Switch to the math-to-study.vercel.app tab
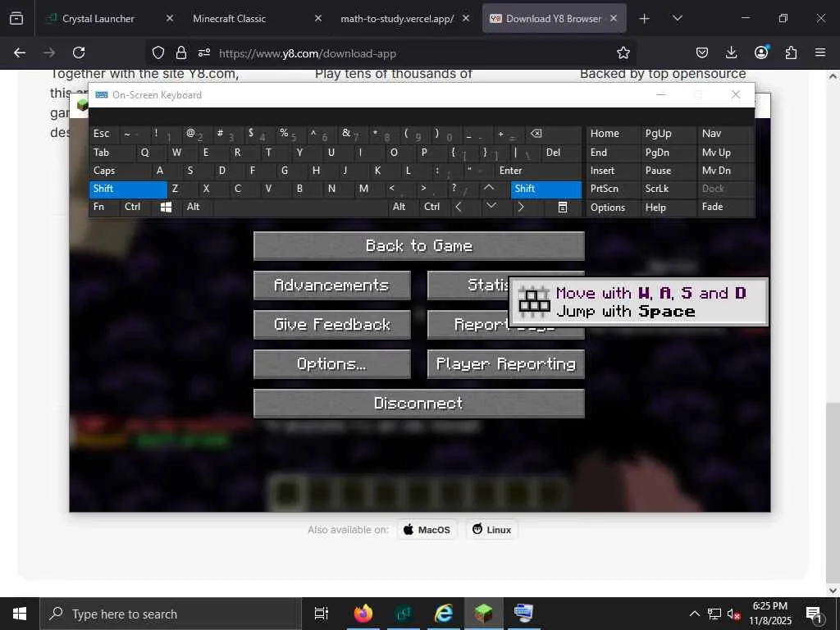 coord(404,18)
